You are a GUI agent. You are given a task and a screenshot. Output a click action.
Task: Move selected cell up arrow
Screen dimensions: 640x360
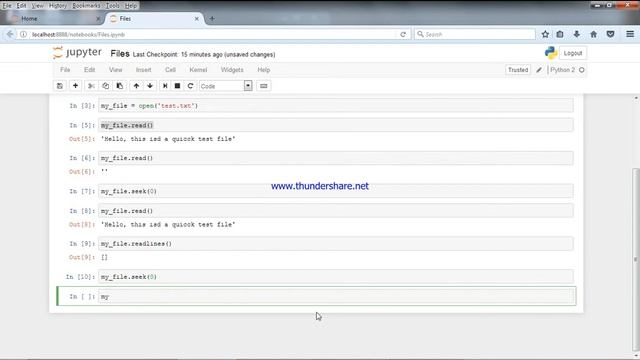136,86
